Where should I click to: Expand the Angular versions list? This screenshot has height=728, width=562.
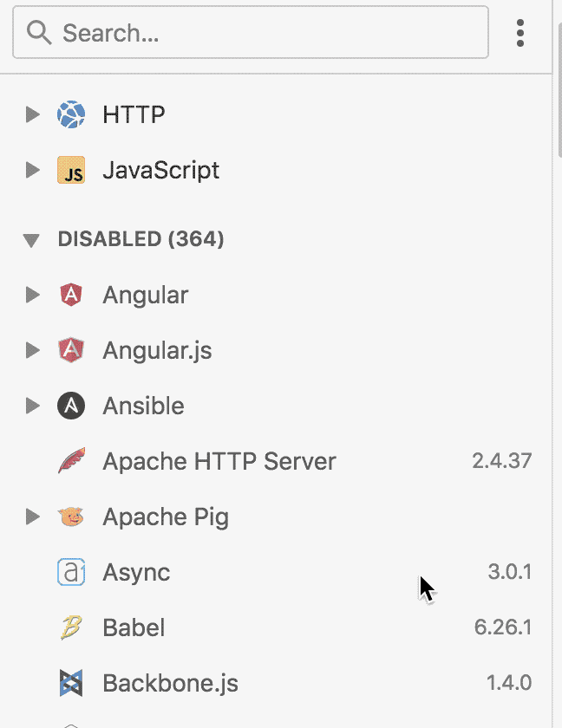tap(32, 295)
